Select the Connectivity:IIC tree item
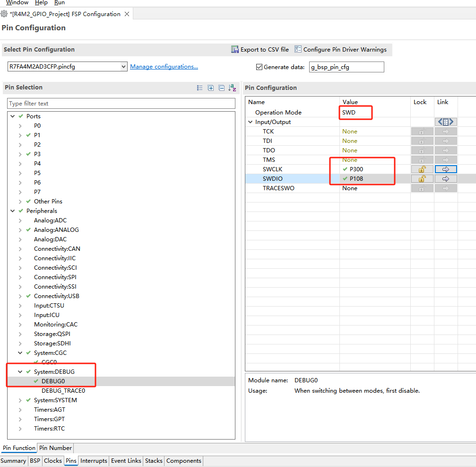The image size is (476, 467). (x=55, y=258)
